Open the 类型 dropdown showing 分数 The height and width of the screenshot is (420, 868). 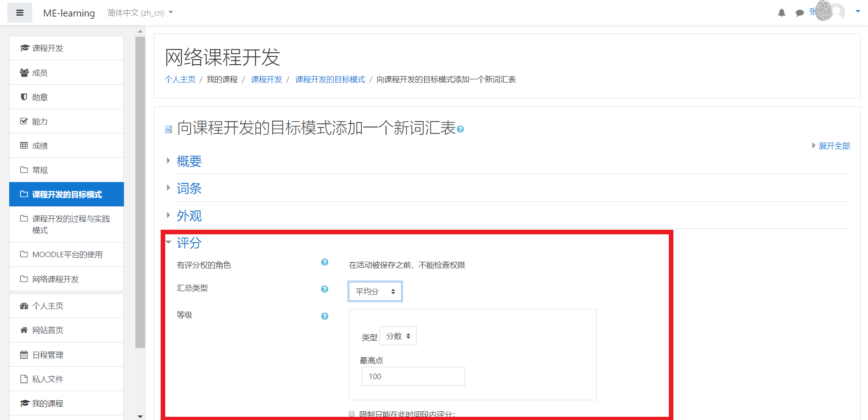pyautogui.click(x=398, y=336)
